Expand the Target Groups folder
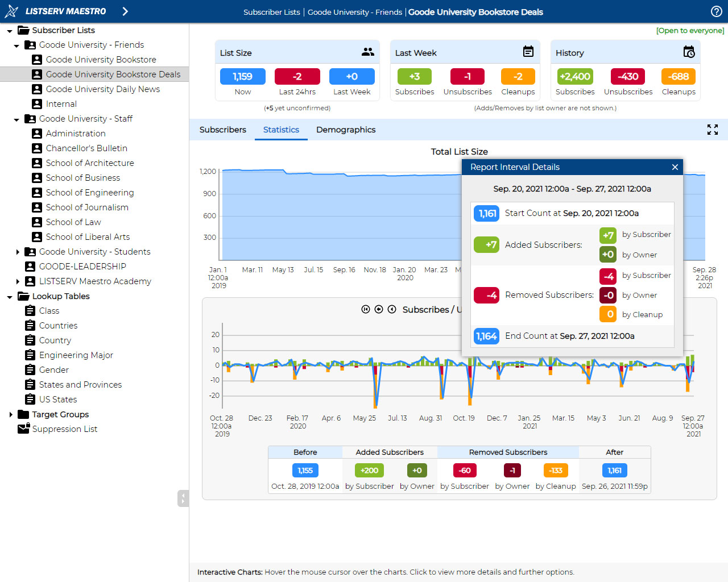Viewport: 728px width, 582px height. pyautogui.click(x=10, y=414)
